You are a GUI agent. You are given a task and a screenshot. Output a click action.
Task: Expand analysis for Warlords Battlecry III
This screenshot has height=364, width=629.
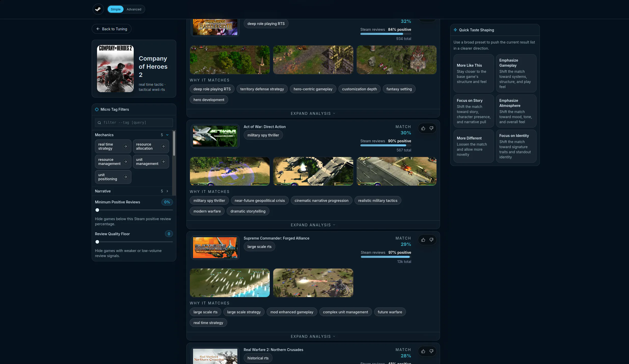[313, 114]
